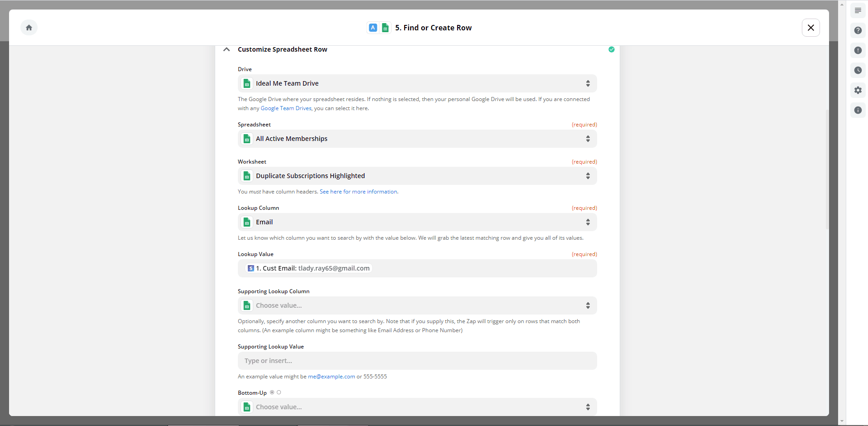
Task: Click the blue A step icon in the header
Action: [x=373, y=28]
